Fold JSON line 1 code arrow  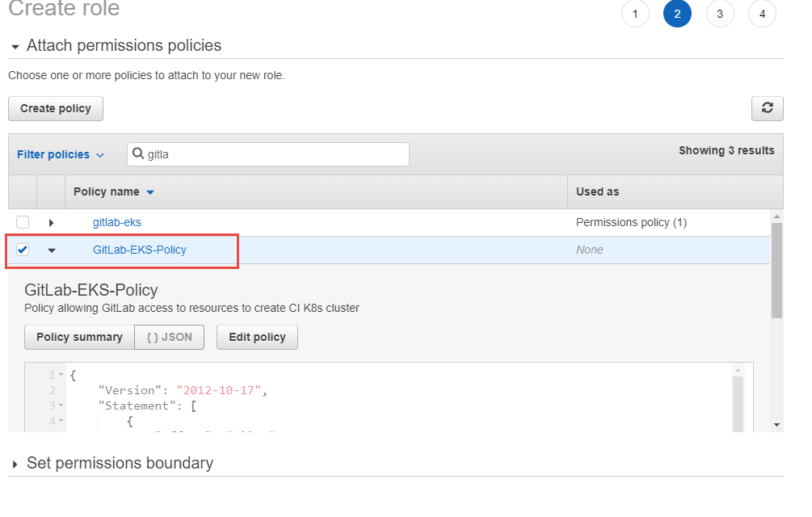(x=61, y=374)
